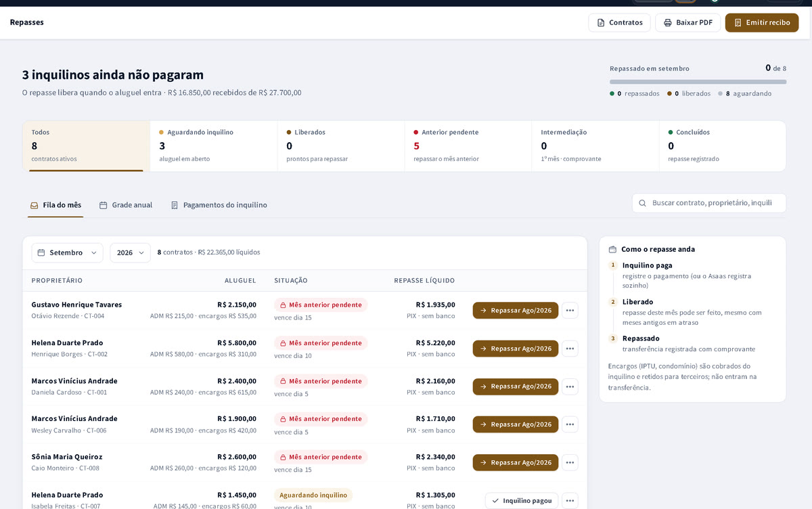Switch to Fila do mês tab

(55, 205)
